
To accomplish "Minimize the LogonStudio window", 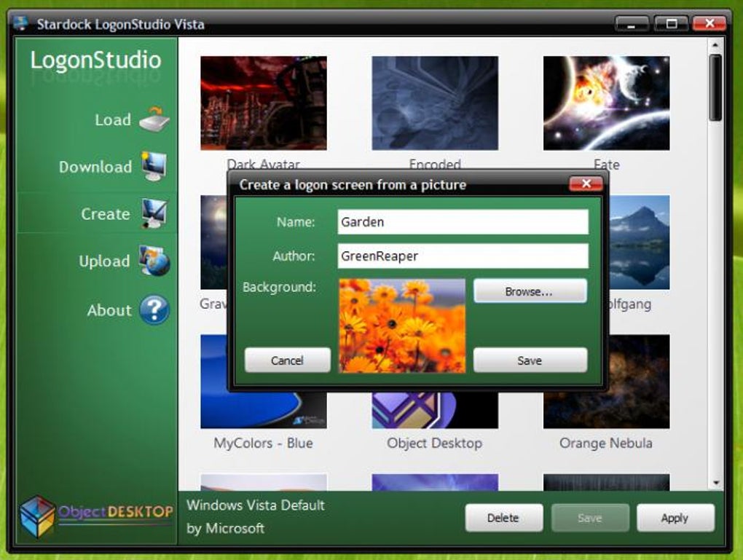I will (x=632, y=23).
